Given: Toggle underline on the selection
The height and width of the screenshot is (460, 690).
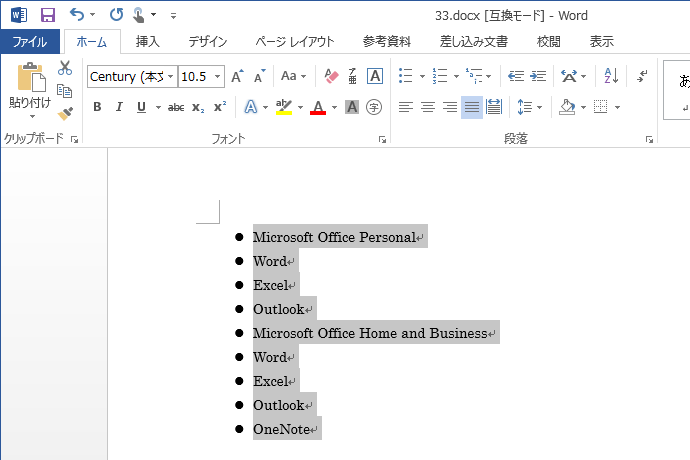Looking at the screenshot, I should [x=141, y=107].
